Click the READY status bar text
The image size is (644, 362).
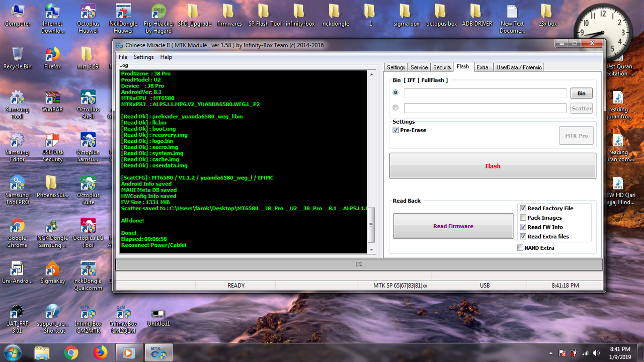(x=236, y=285)
